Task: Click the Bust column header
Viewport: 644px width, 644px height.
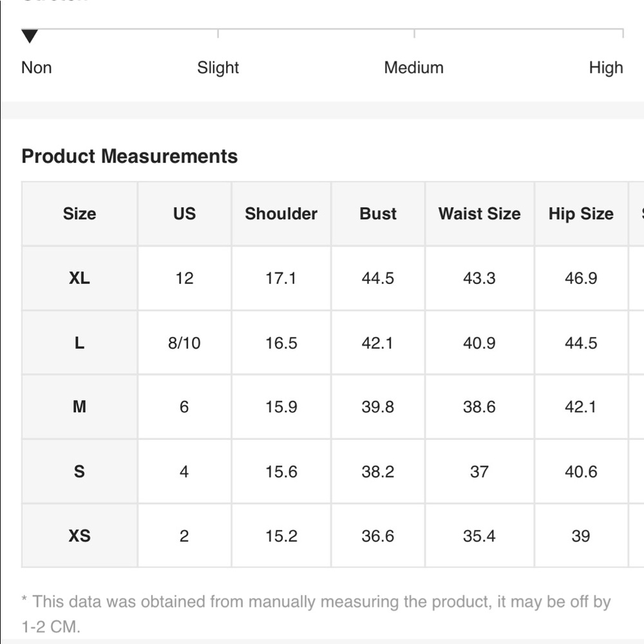Action: tap(378, 214)
